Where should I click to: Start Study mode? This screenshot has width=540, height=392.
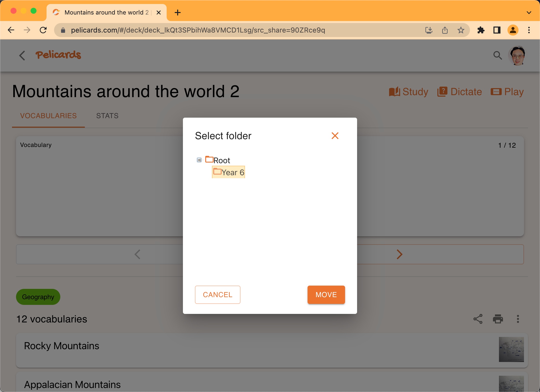coord(408,92)
